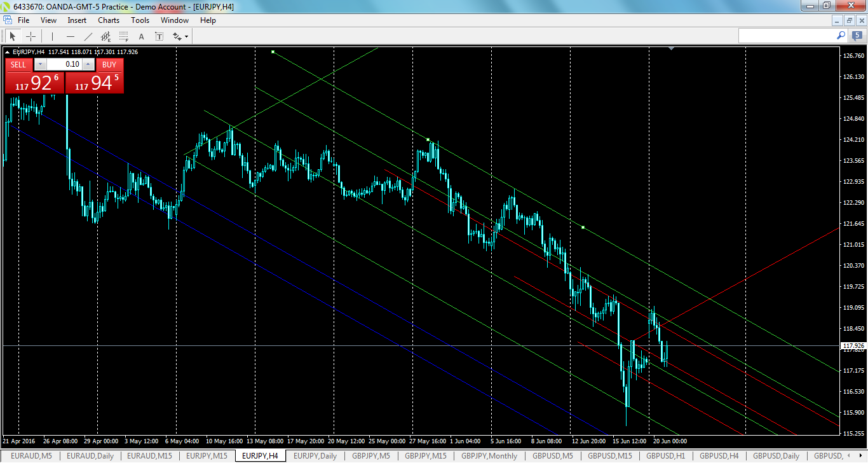Click the SELL button

[18, 64]
